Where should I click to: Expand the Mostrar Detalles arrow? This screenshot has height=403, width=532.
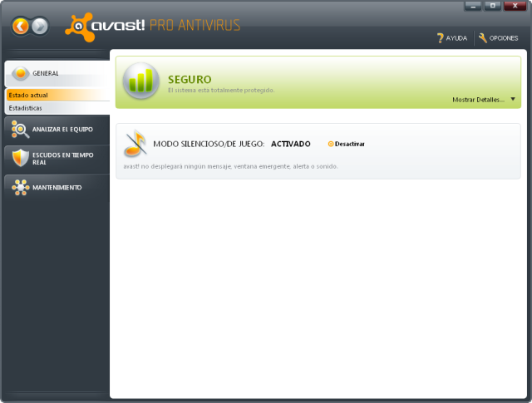click(x=513, y=99)
